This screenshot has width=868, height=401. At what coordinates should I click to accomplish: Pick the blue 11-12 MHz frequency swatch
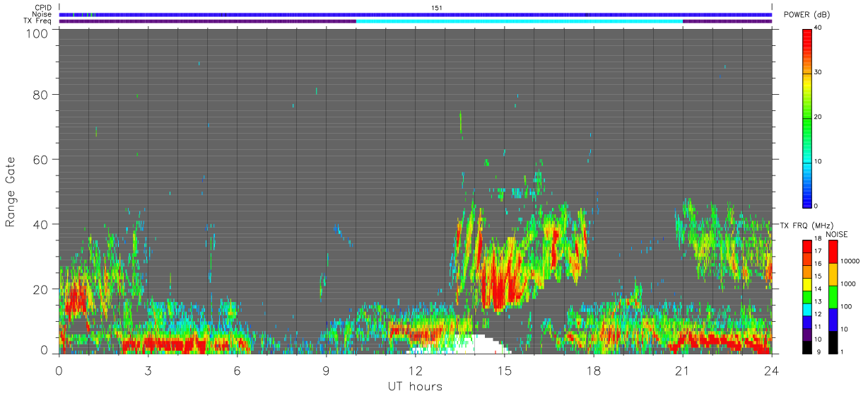coord(807,321)
